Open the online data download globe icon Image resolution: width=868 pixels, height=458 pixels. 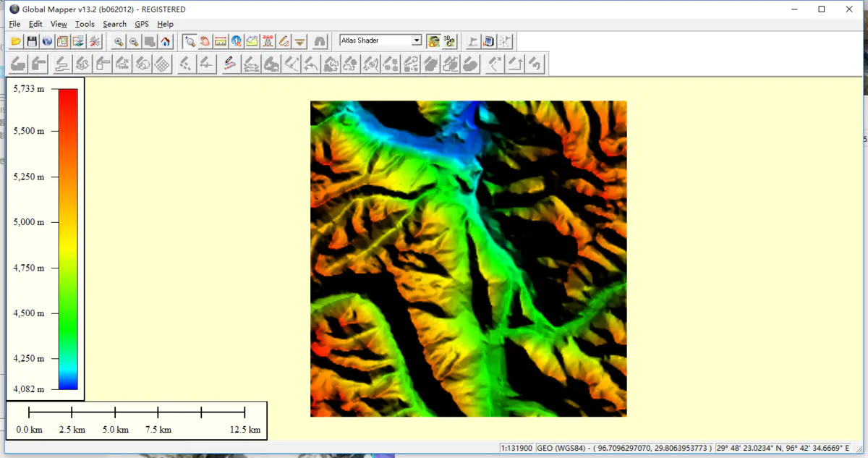tap(47, 41)
